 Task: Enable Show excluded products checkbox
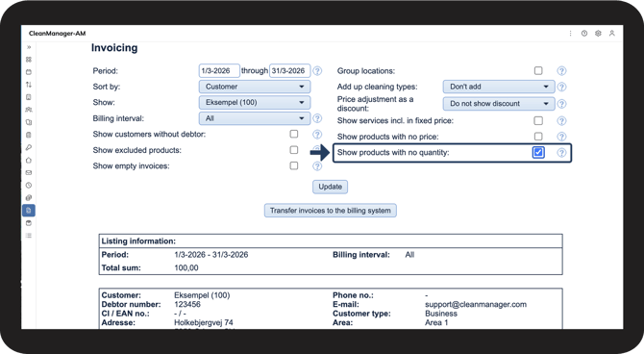click(294, 150)
